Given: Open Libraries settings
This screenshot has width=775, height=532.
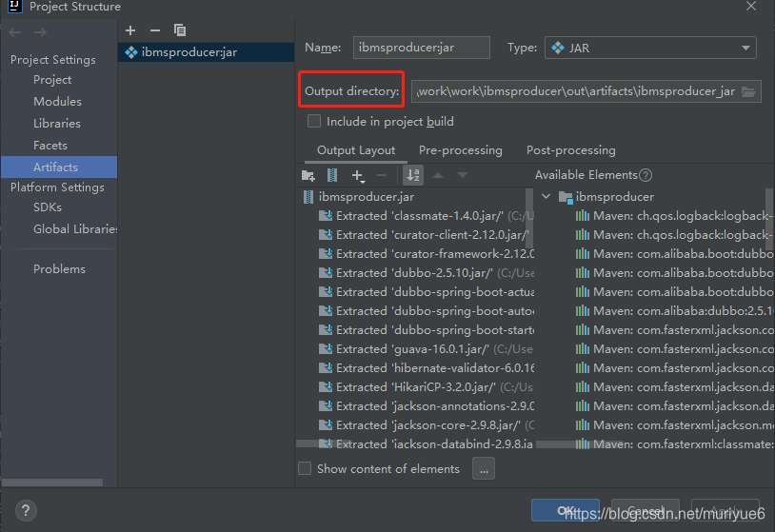Looking at the screenshot, I should tap(57, 124).
